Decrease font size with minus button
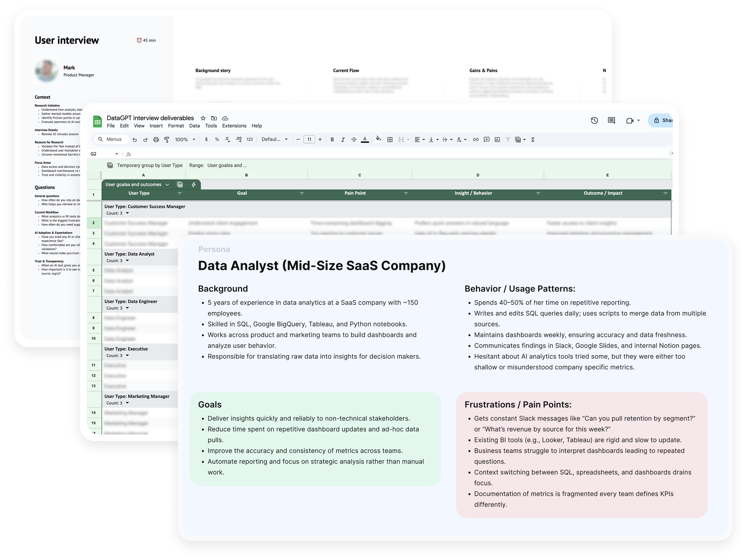The height and width of the screenshot is (560, 747). click(x=298, y=139)
